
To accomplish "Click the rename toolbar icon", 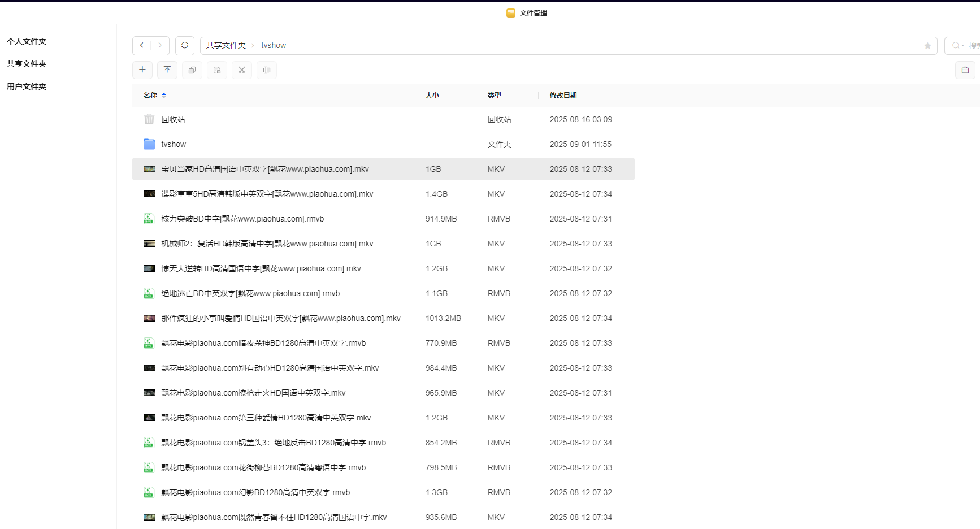I will (x=267, y=70).
